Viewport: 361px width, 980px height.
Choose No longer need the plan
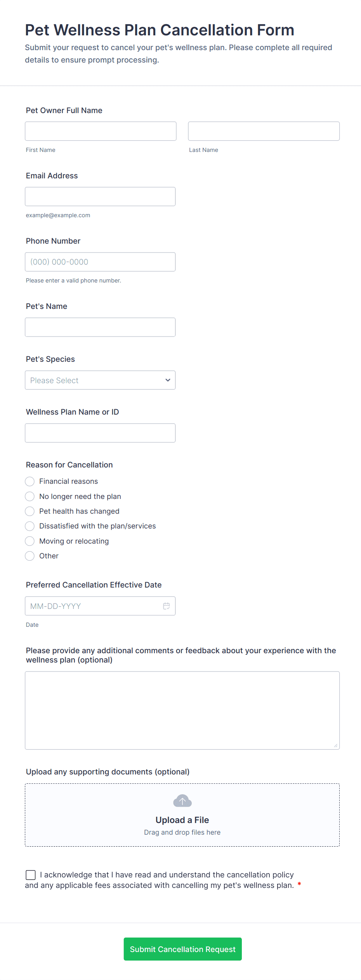(30, 496)
